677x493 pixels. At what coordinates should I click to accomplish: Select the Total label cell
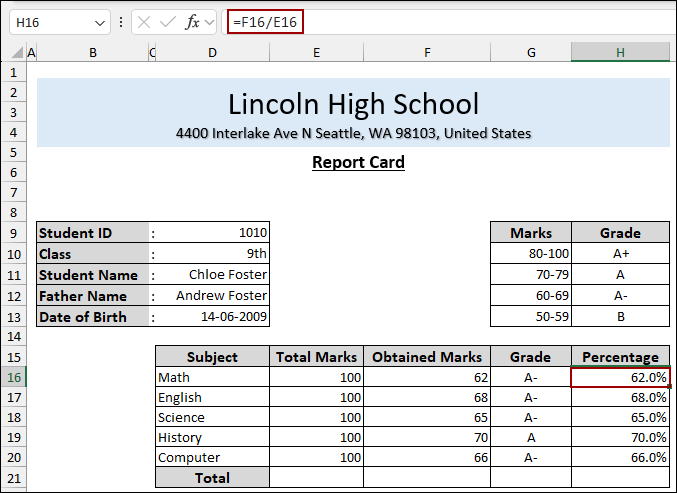(212, 478)
